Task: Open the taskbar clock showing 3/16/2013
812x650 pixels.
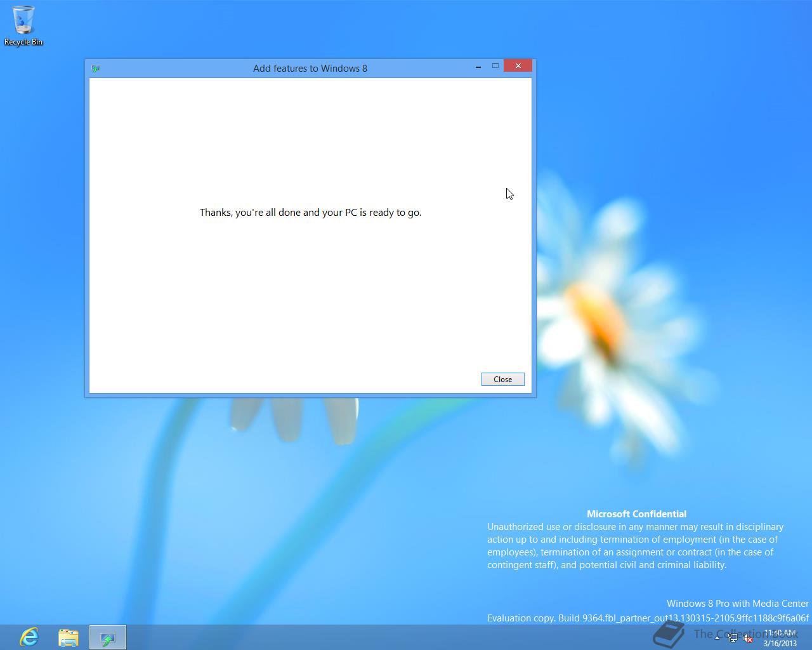Action: [780, 638]
